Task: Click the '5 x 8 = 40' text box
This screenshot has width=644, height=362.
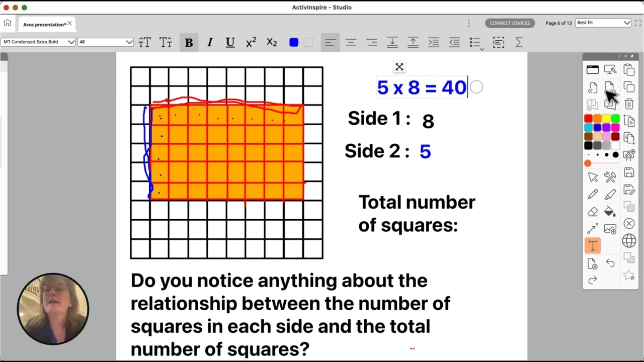Action: tap(422, 87)
